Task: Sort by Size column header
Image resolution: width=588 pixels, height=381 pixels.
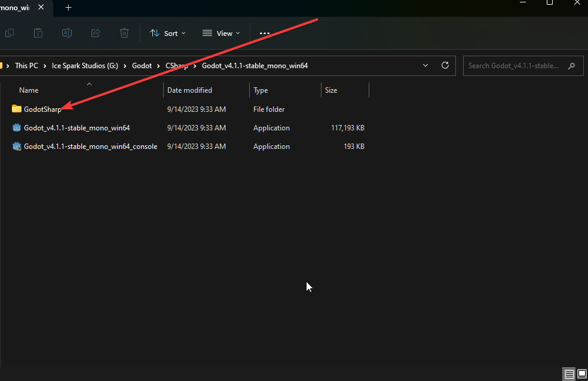Action: [331, 90]
